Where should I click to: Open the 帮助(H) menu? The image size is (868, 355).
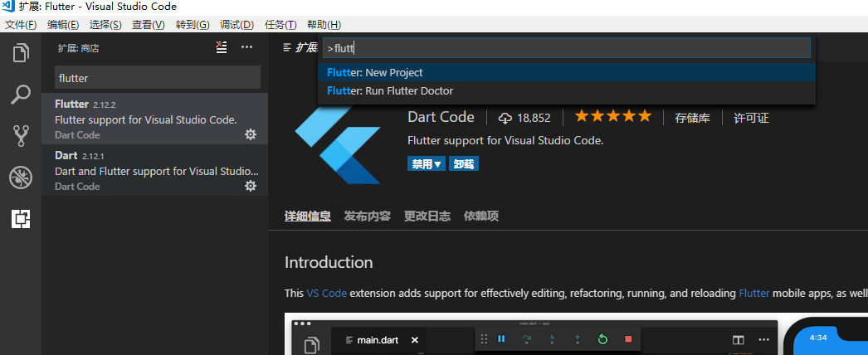click(324, 25)
